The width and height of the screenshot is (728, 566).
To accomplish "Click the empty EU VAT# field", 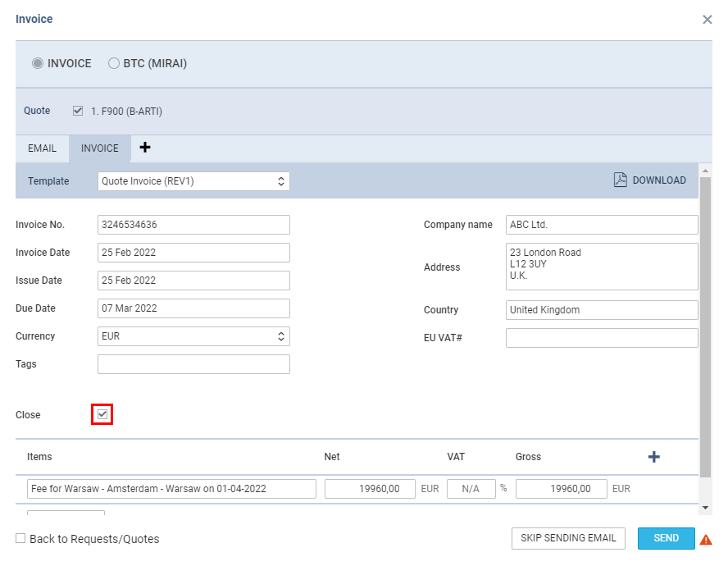I will (602, 338).
